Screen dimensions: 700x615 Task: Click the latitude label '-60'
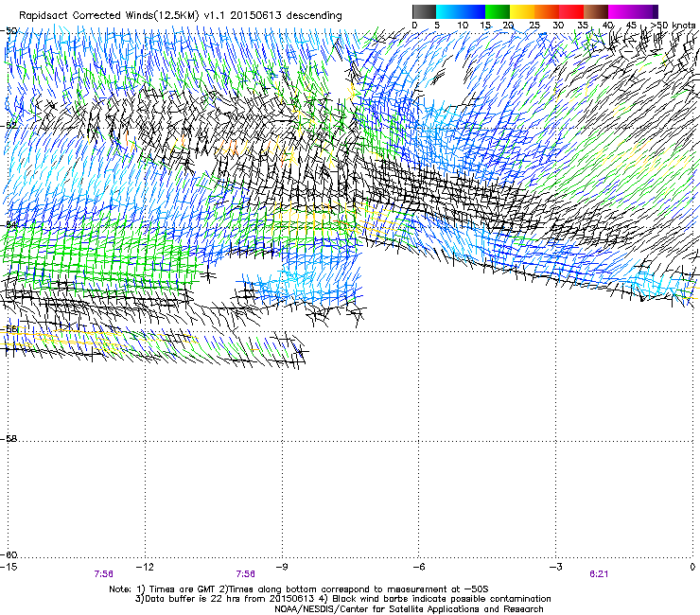pos(9,554)
